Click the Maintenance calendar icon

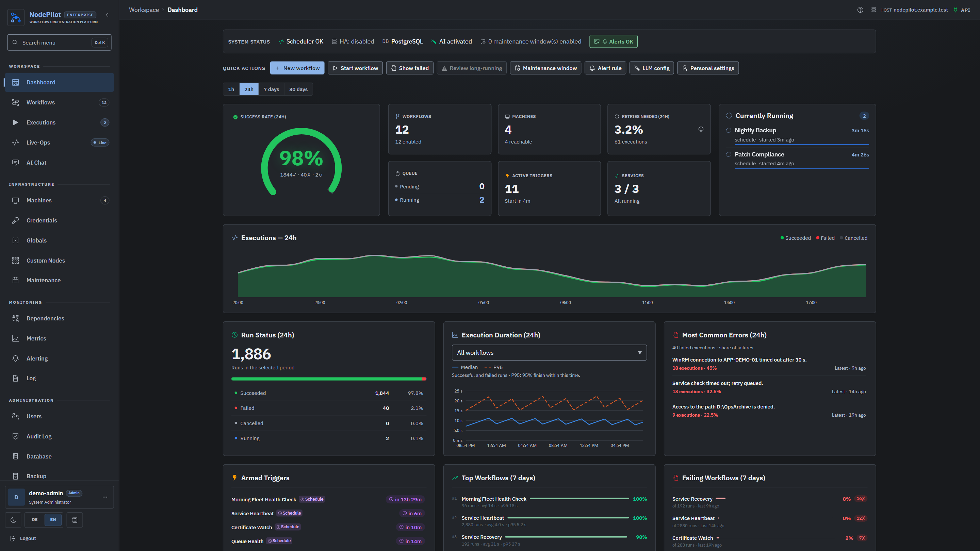point(15,280)
